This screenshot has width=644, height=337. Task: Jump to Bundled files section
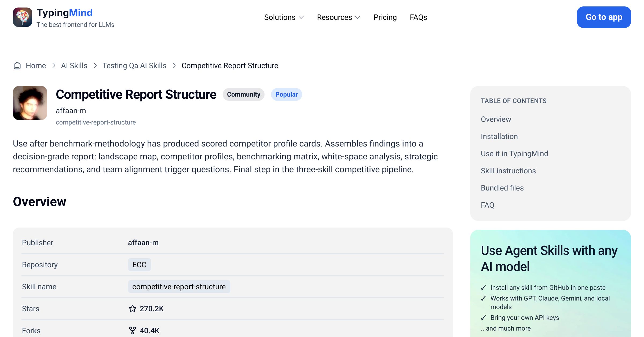point(502,188)
